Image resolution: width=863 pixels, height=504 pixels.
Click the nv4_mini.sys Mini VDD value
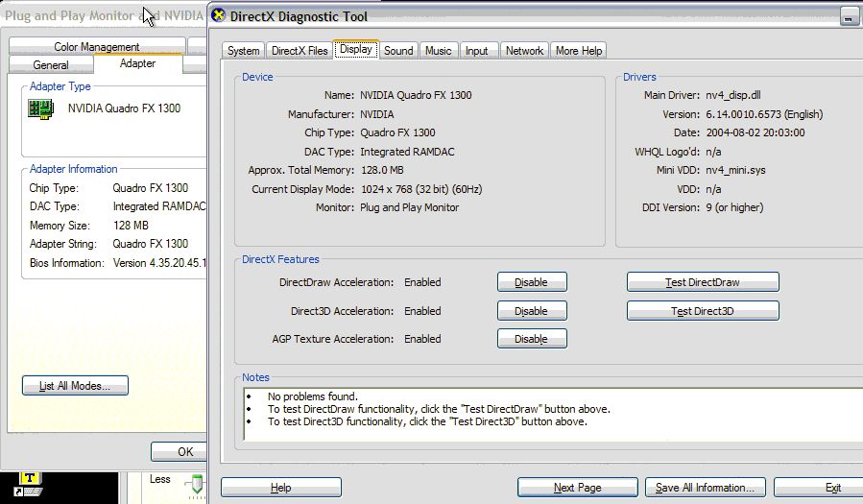[735, 170]
